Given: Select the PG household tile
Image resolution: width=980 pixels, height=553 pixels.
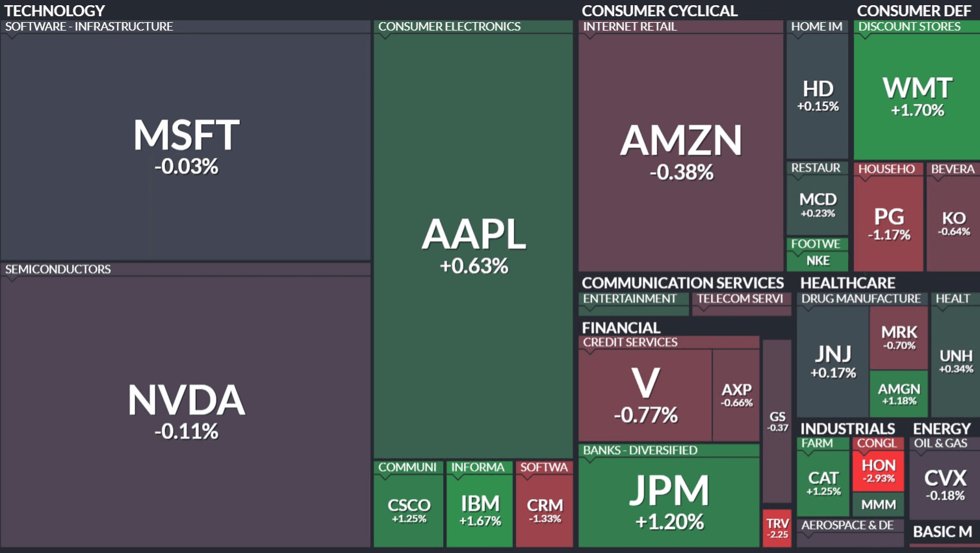Looking at the screenshot, I should pyautogui.click(x=888, y=224).
